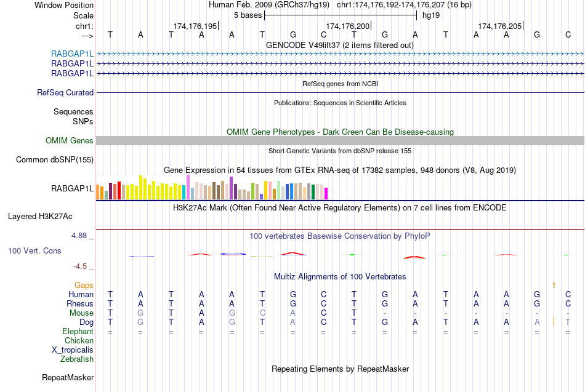
Task: Click the Common dbSNP(155) label
Action: (54, 159)
